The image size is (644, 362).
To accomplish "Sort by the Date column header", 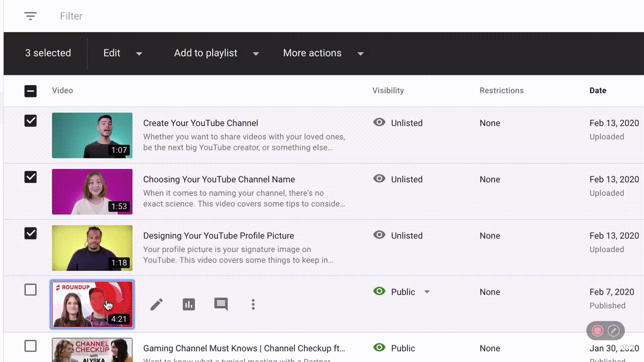I will pos(598,90).
